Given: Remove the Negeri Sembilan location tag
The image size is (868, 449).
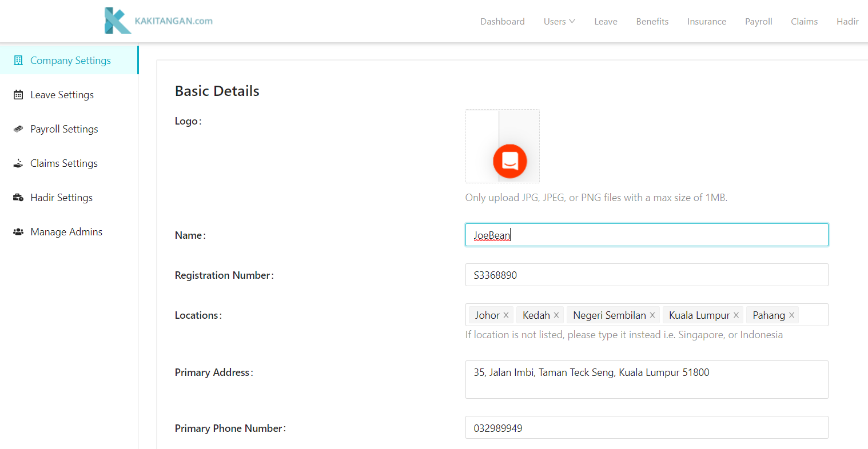Looking at the screenshot, I should pyautogui.click(x=652, y=315).
